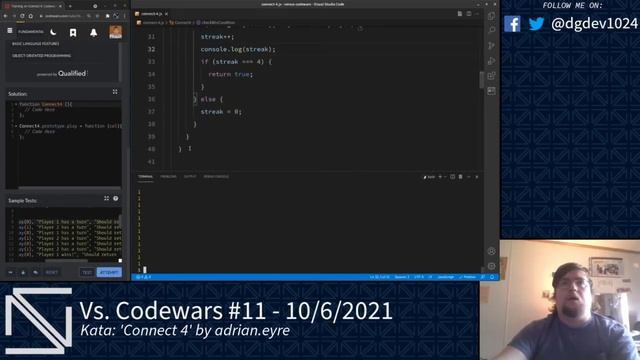Switch to the Problems panel tab
This screenshot has width=640, height=360.
tap(168, 177)
